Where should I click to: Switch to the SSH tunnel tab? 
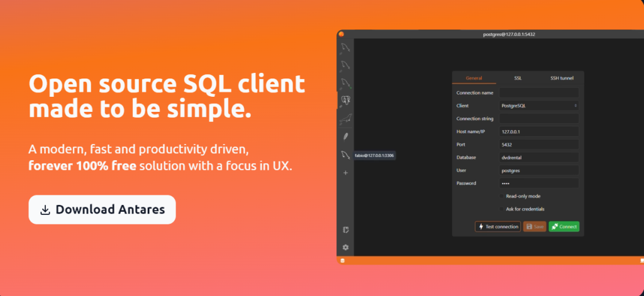click(x=562, y=78)
